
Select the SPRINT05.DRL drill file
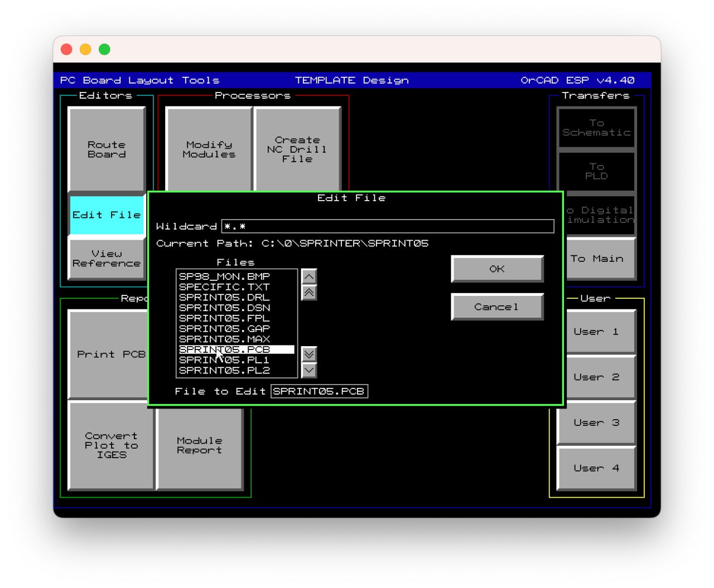point(224,298)
